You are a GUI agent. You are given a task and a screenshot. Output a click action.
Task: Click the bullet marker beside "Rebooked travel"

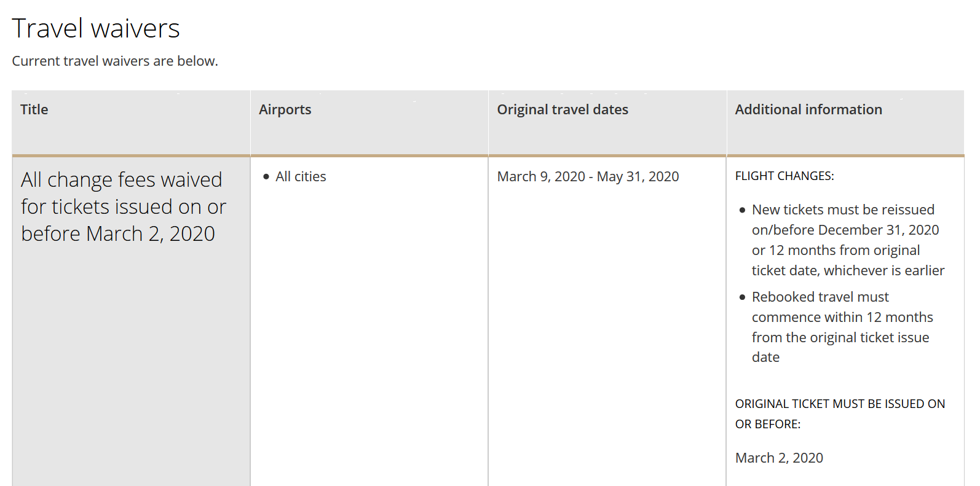click(743, 297)
